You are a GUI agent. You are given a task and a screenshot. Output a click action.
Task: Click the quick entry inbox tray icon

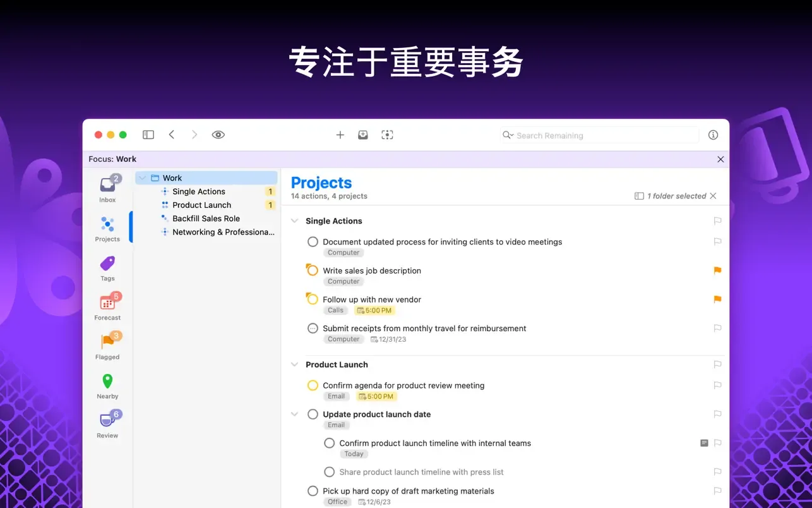tap(363, 135)
